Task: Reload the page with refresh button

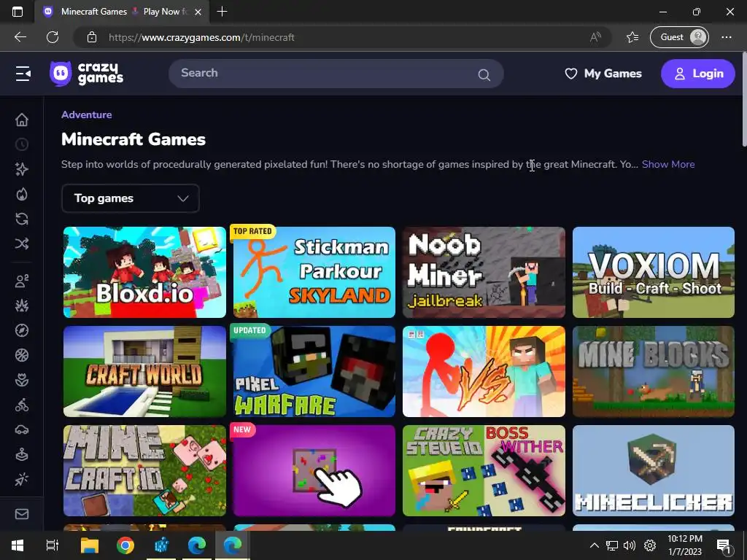Action: click(53, 37)
